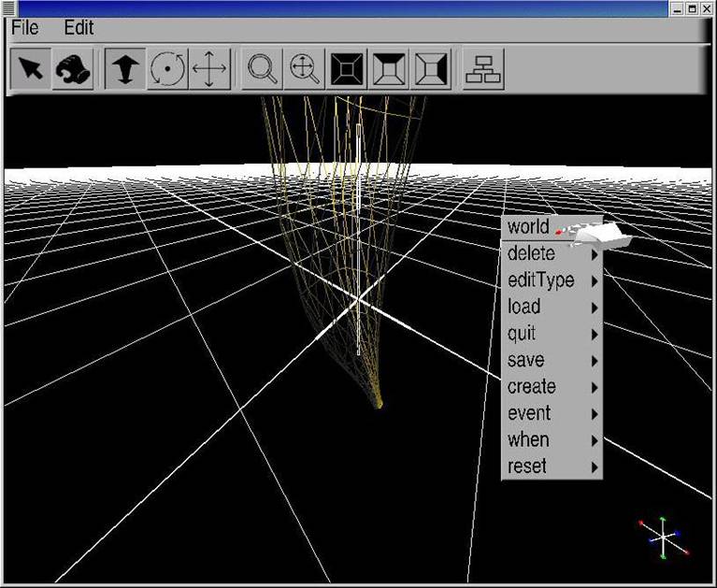Expand the event submenu arrow
The image size is (717, 588).
click(x=595, y=414)
